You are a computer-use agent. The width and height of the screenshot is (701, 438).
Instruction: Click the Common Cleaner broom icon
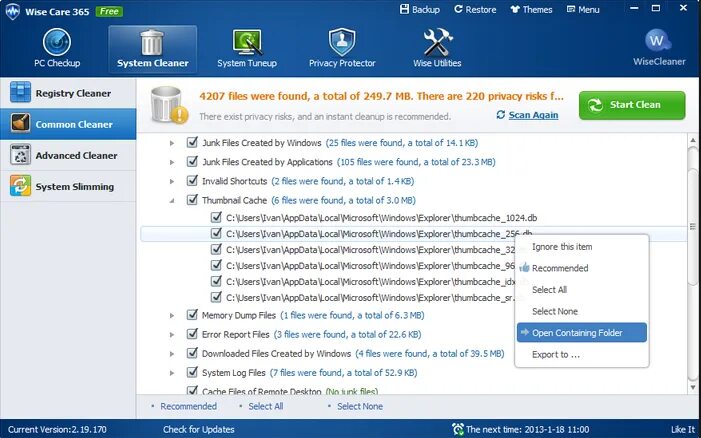click(21, 124)
